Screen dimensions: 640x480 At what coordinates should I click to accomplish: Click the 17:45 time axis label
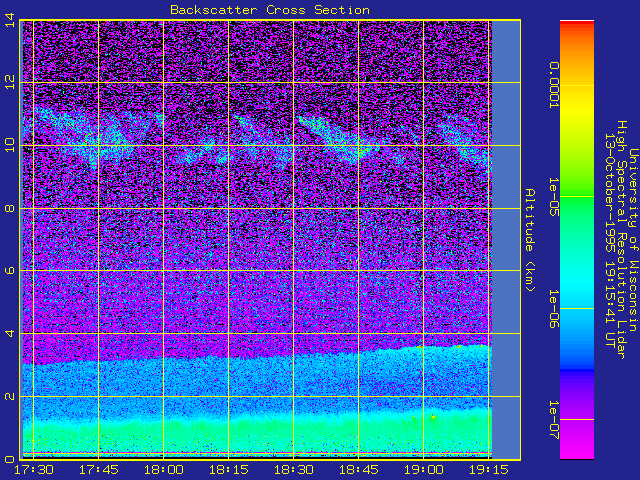click(x=98, y=470)
